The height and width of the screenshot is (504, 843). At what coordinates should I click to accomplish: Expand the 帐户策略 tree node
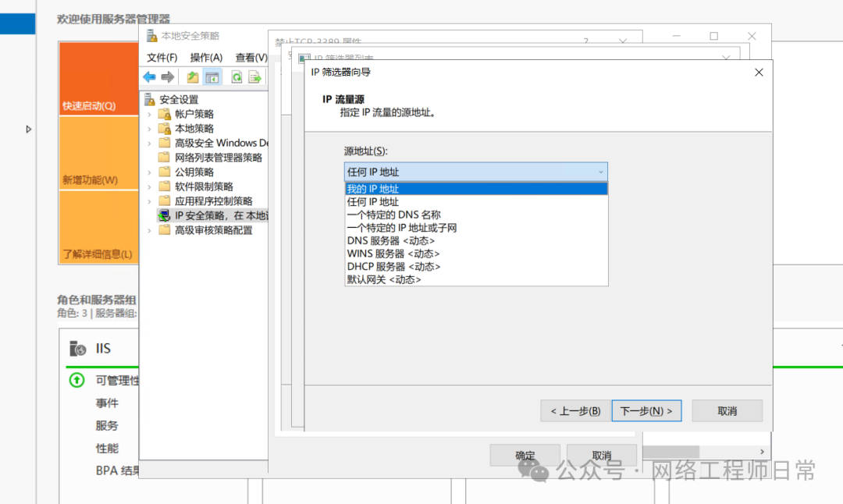[x=149, y=114]
